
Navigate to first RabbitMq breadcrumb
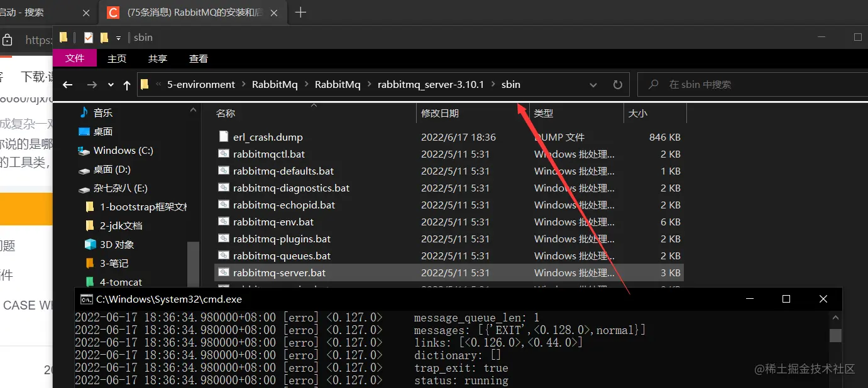pyautogui.click(x=275, y=84)
